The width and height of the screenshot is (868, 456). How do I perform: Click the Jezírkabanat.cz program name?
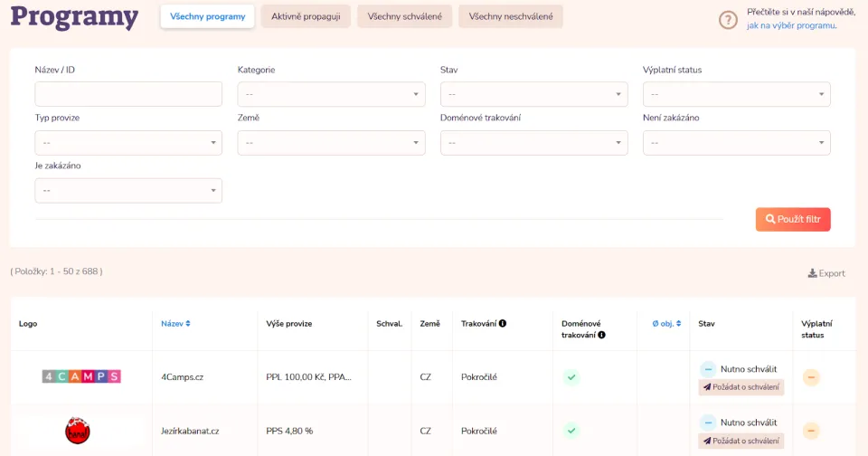(190, 431)
